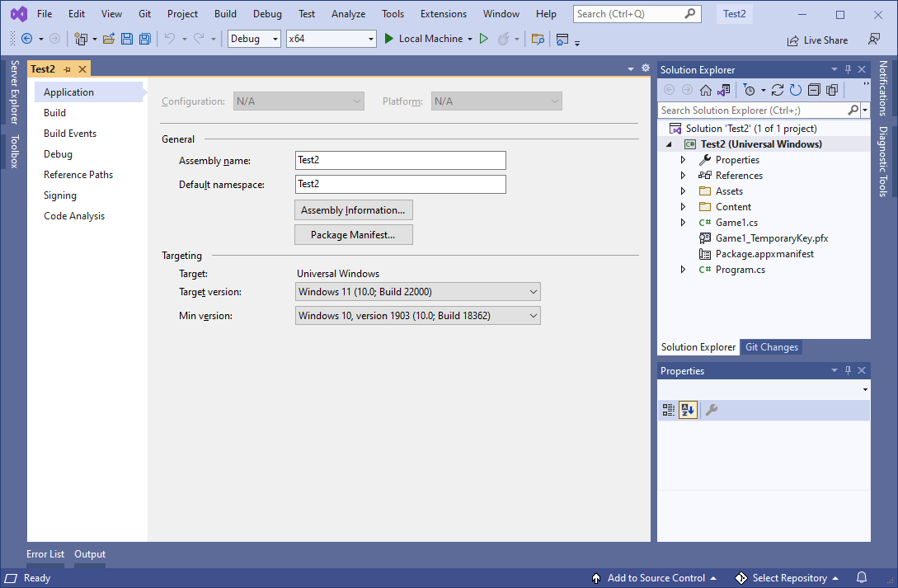The height and width of the screenshot is (588, 898).
Task: Click the Alphabetical sort icon in Properties panel
Action: click(x=688, y=409)
